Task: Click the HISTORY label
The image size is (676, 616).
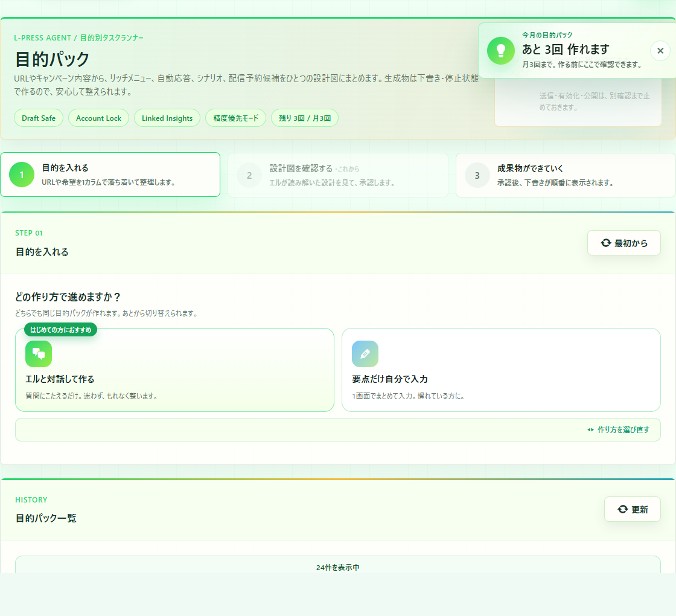Action: coord(31,500)
